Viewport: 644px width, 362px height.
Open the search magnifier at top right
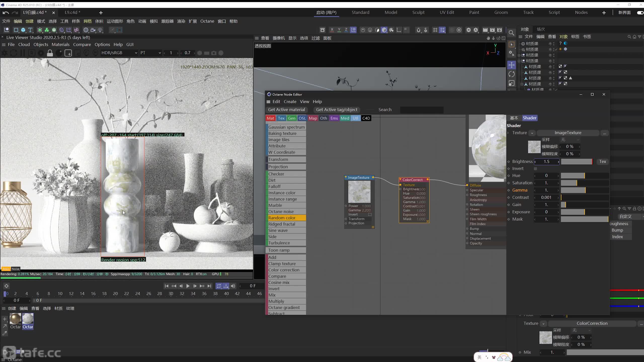(511, 33)
